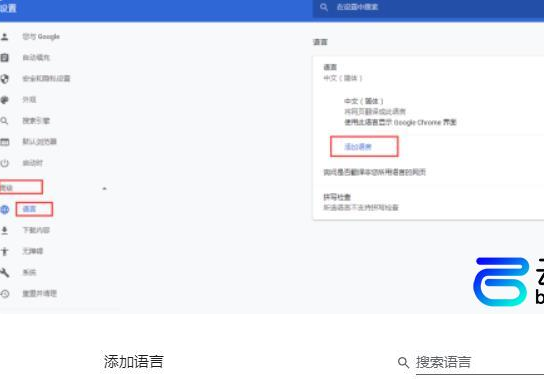Open the 拼写检查 row
This screenshot has width=544, height=379.
(428, 202)
